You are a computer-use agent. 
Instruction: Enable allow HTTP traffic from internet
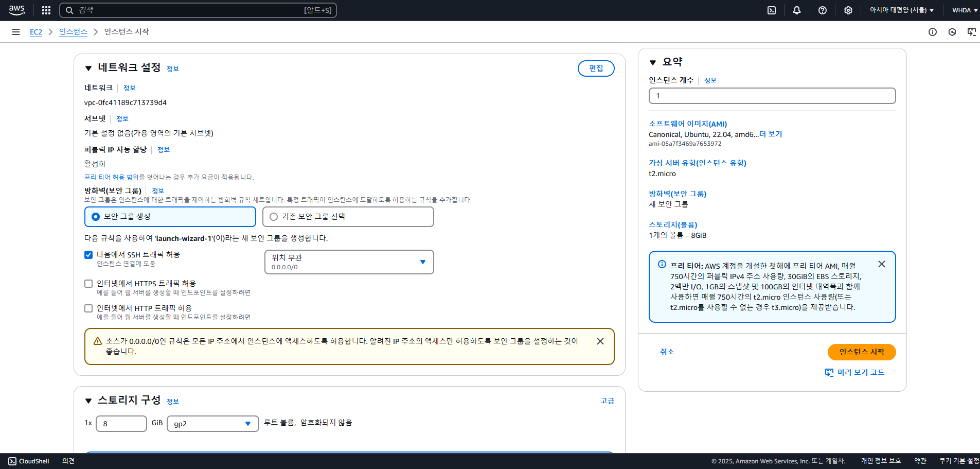click(88, 308)
